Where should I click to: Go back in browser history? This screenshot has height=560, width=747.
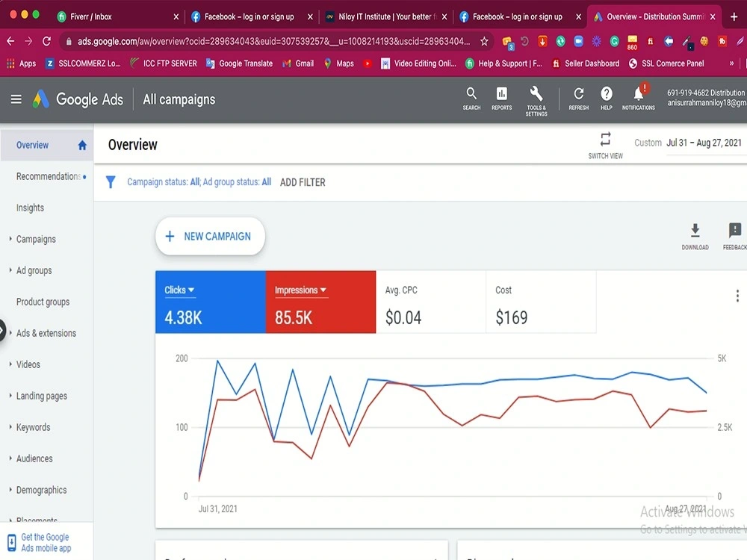tap(10, 41)
